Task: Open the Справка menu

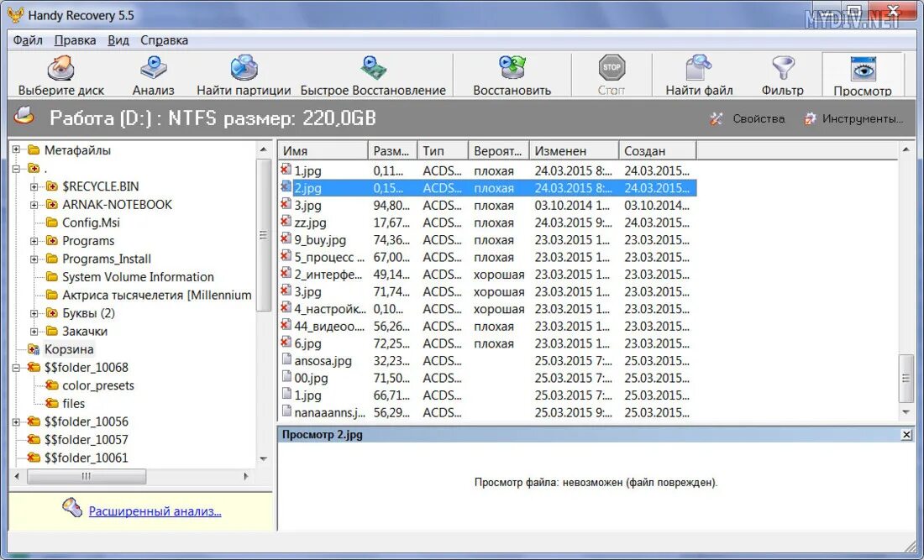Action: pyautogui.click(x=165, y=40)
